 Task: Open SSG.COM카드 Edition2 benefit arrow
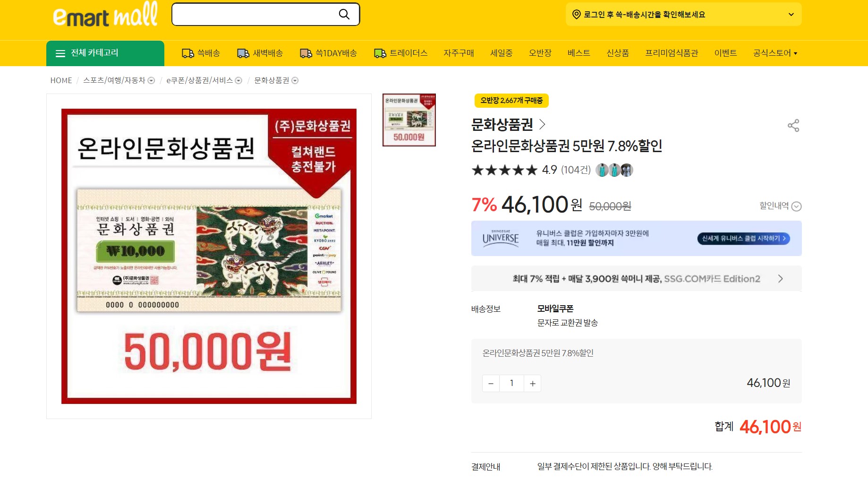click(x=781, y=279)
